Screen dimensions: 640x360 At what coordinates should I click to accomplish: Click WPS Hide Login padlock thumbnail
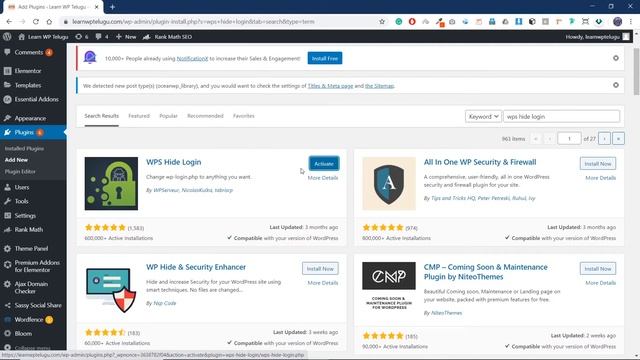111,184
